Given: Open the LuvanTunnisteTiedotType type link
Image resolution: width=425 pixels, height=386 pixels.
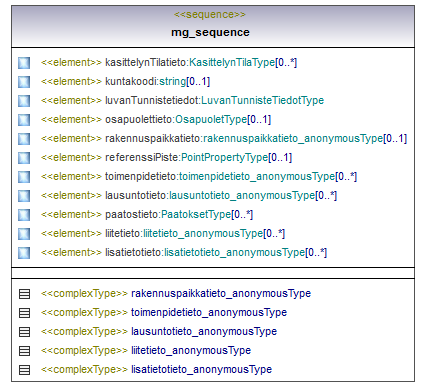Looking at the screenshot, I should (x=263, y=100).
